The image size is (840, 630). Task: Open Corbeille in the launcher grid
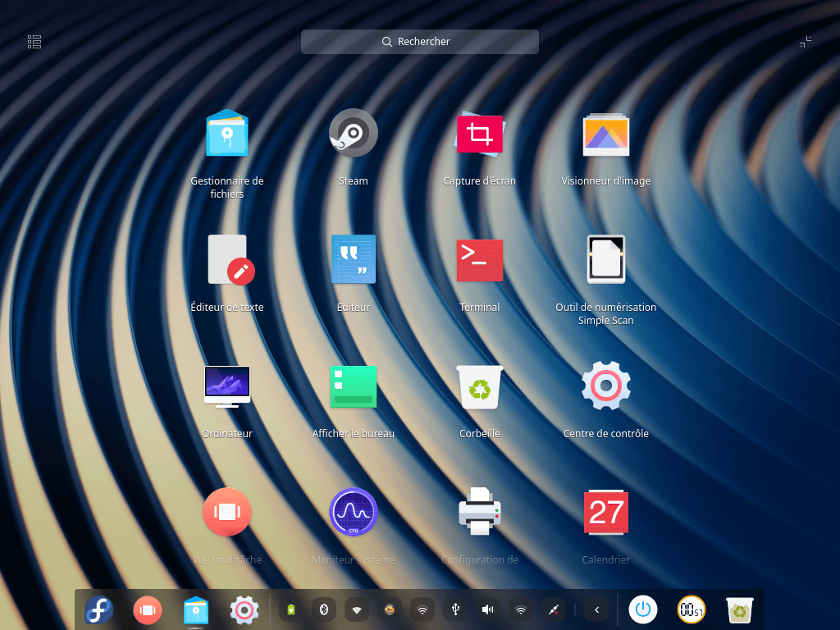(x=479, y=387)
